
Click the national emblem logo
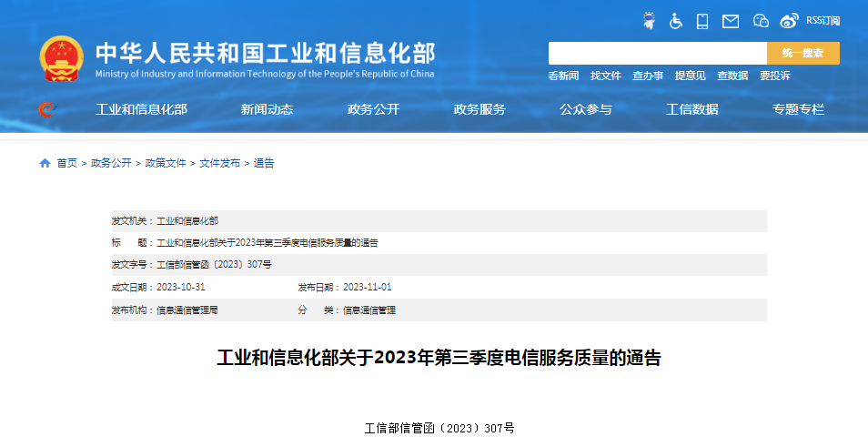(62, 58)
